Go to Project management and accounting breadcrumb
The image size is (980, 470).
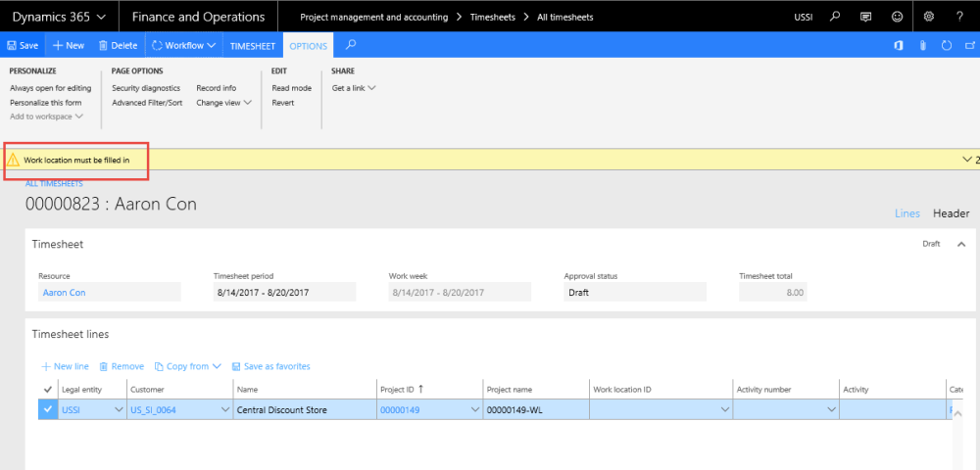click(373, 18)
